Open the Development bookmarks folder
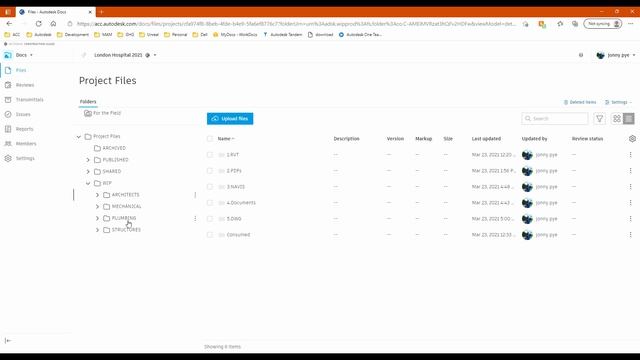This screenshot has height=360, width=640. (73, 35)
